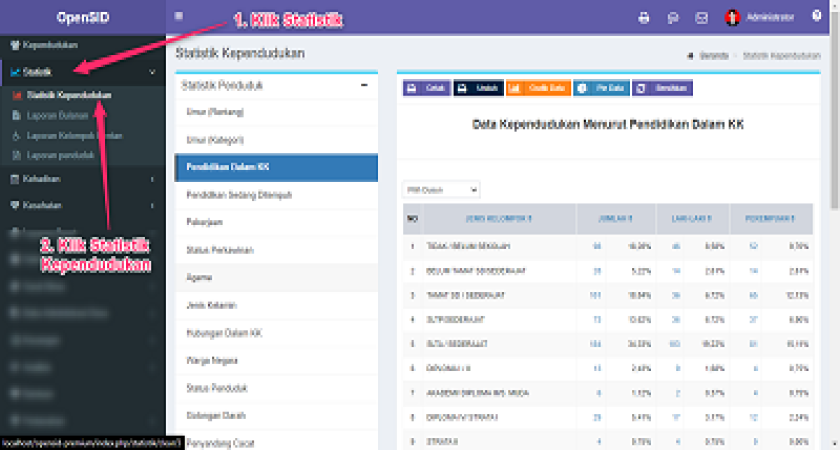Click the help question mark icon

pos(817,17)
